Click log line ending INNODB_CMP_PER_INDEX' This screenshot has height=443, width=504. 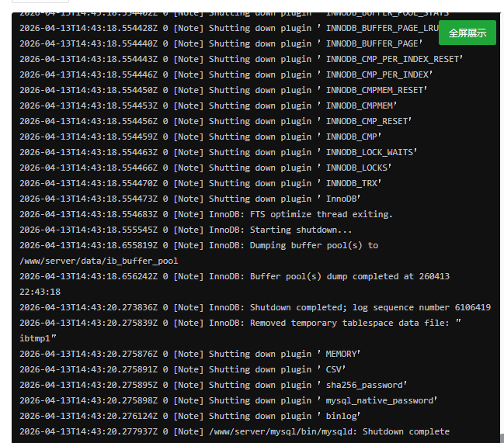226,74
